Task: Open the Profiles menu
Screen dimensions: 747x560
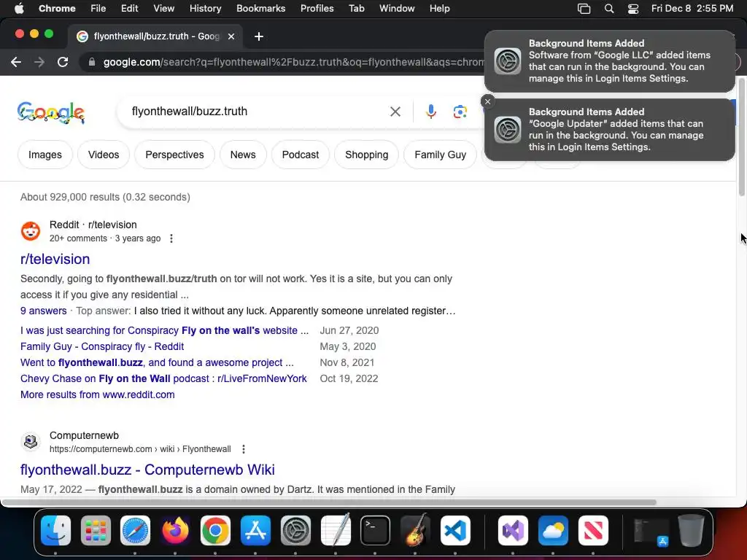Action: click(317, 9)
